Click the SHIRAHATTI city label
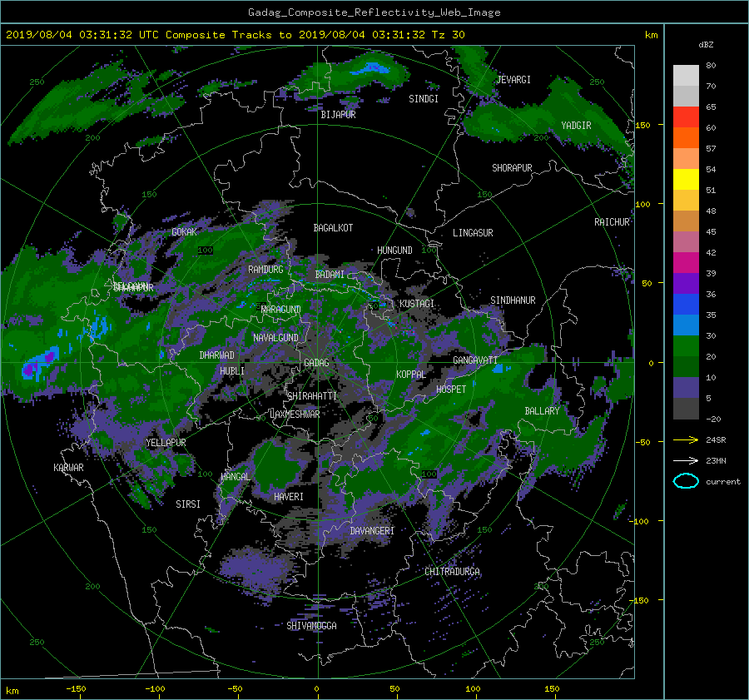 coord(312,396)
